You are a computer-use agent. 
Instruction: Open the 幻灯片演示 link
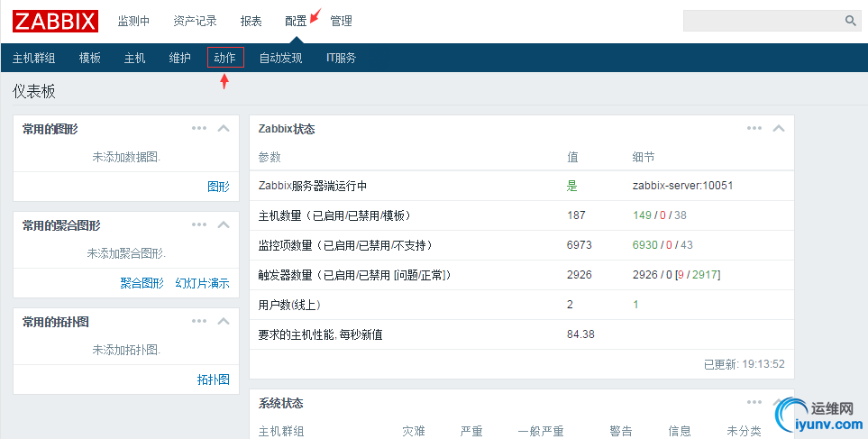click(202, 283)
